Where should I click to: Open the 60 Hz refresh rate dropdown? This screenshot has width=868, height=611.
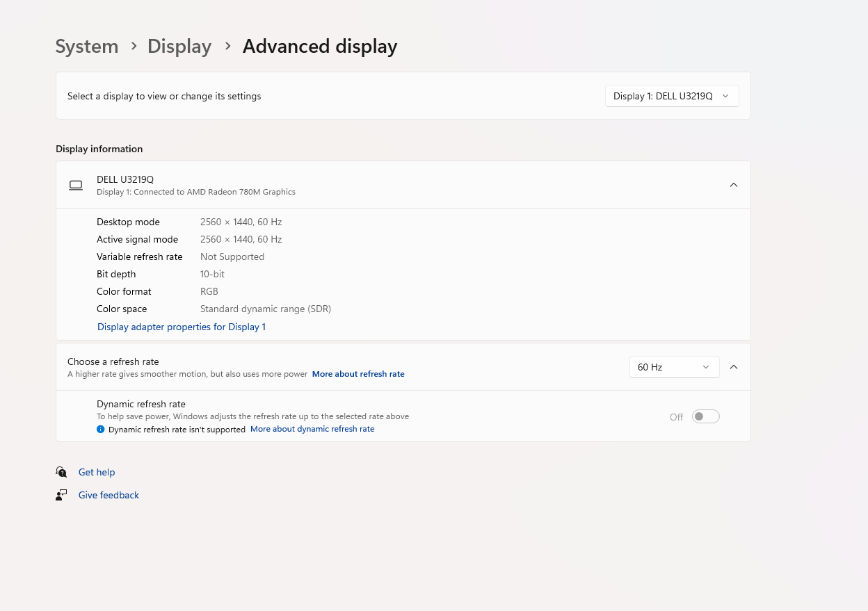pos(673,367)
